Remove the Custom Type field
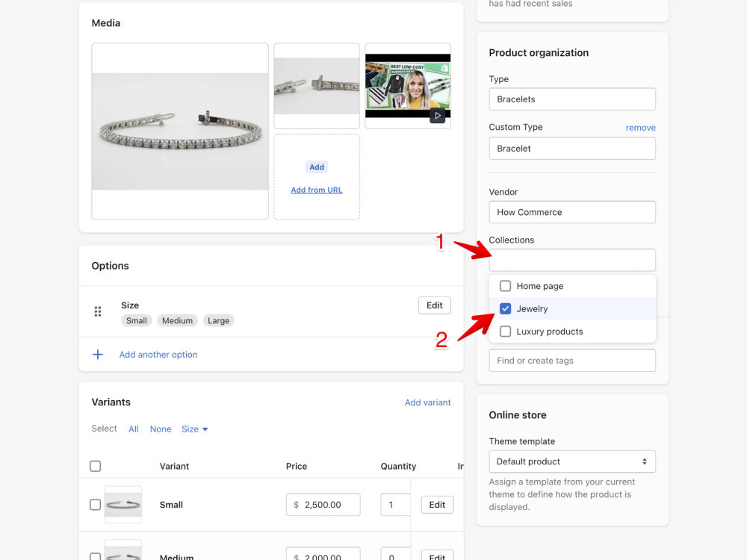This screenshot has height=560, width=747. 641,128
